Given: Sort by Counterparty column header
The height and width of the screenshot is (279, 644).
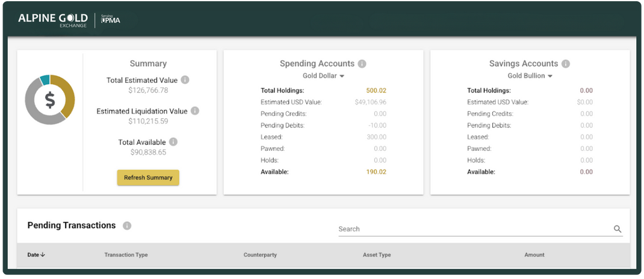Looking at the screenshot, I should click(260, 255).
